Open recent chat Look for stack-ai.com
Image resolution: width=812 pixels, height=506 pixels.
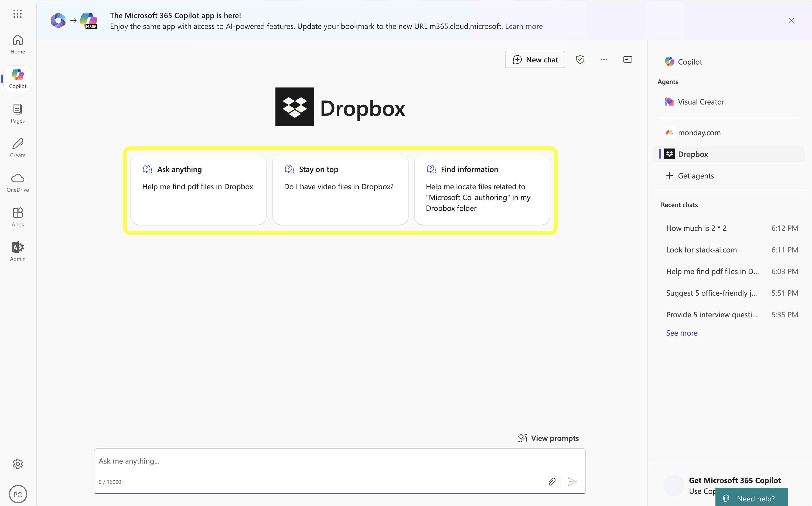tap(732, 250)
